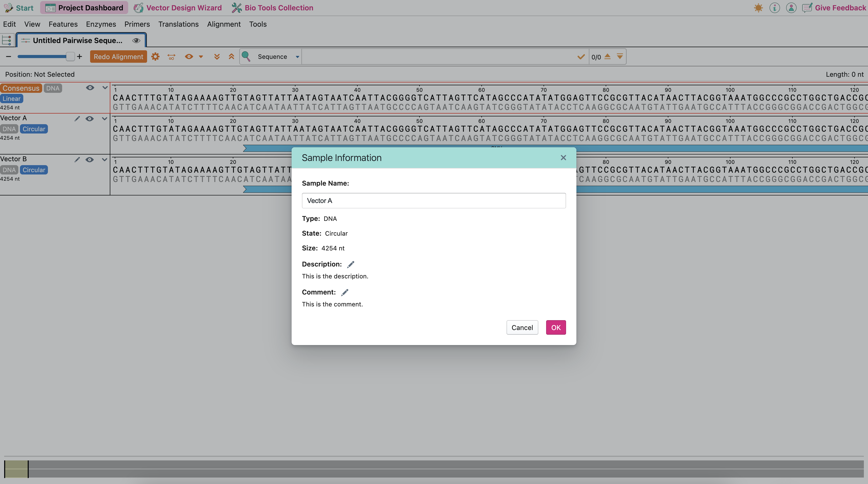Expand all rows with double-down chevron
Screen dimensions: 868x484
point(217,57)
